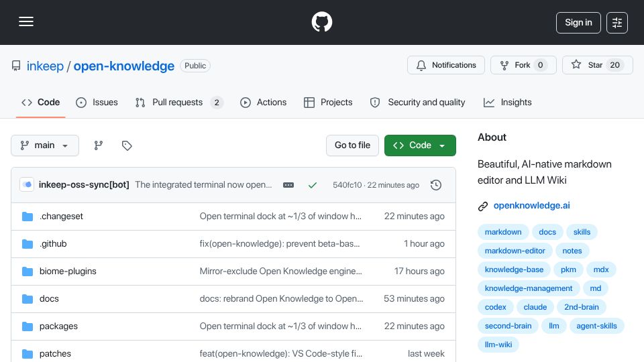Star the repository
Viewport: 644px width, 362px height.
[x=598, y=65]
